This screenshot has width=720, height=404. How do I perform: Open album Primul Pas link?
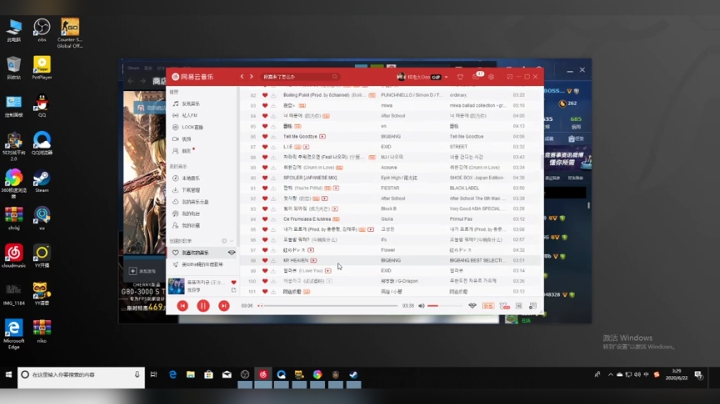(461, 219)
